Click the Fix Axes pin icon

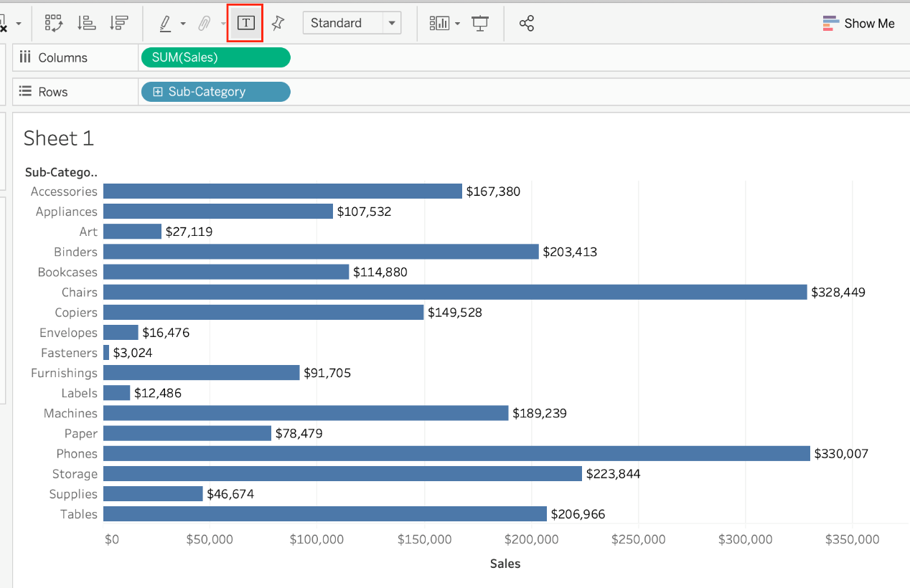278,23
